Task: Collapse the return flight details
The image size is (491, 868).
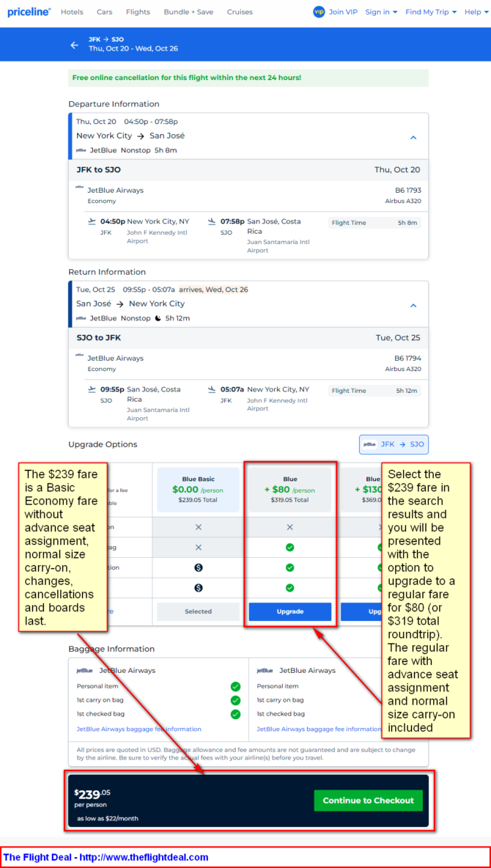Action: (413, 306)
